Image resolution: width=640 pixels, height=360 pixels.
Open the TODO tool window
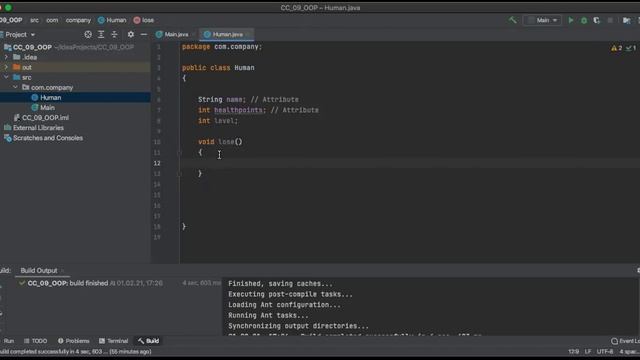[x=36, y=341]
